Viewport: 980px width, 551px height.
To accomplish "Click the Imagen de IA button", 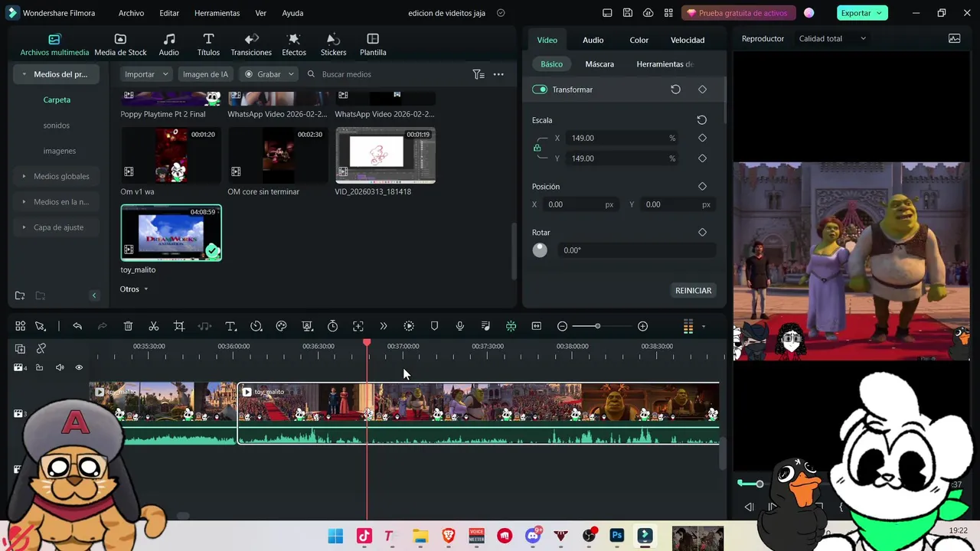I will [205, 74].
